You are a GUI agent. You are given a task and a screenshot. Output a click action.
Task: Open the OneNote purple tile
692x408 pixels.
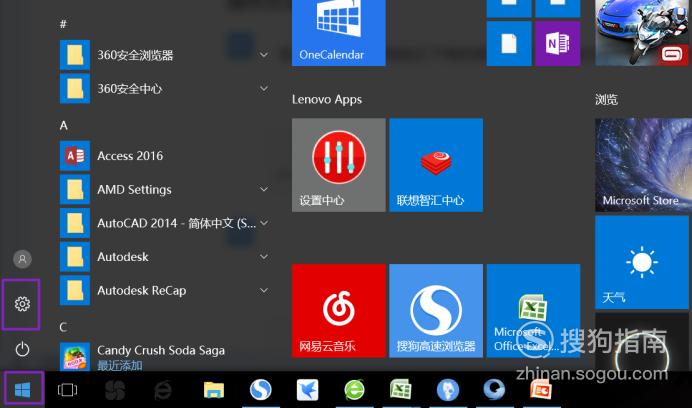(x=557, y=43)
